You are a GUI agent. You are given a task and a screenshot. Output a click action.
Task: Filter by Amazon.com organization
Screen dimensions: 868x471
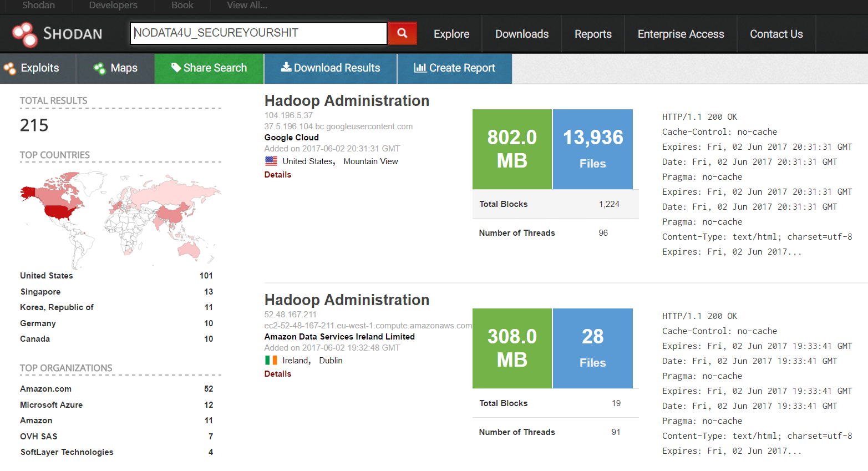click(45, 389)
